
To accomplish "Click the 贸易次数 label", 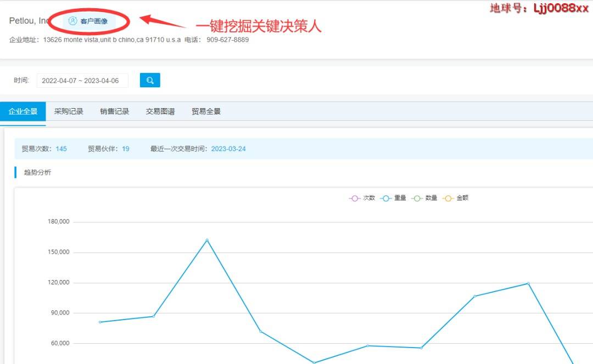I will [x=36, y=149].
